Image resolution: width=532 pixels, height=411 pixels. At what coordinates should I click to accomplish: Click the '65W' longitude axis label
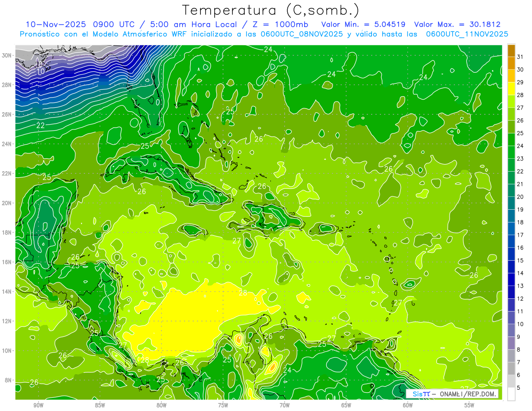pos(346,405)
